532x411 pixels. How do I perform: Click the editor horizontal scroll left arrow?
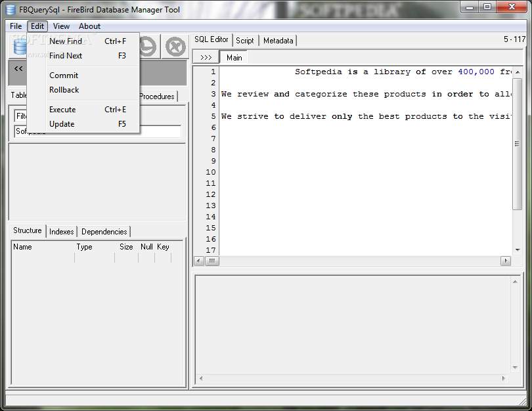click(198, 261)
